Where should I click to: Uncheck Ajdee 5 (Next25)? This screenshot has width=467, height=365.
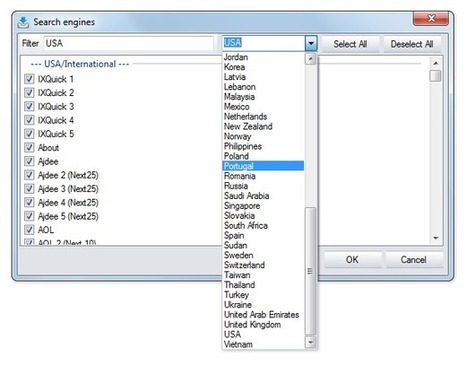click(x=29, y=216)
